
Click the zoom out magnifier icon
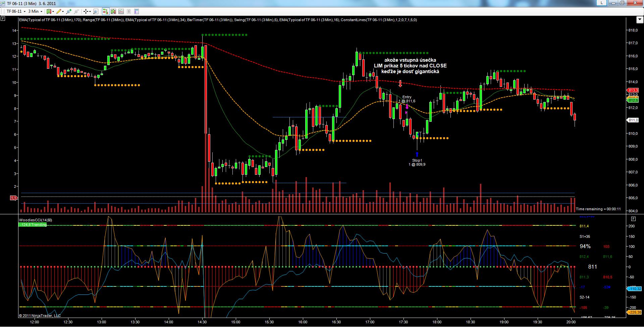click(x=76, y=11)
